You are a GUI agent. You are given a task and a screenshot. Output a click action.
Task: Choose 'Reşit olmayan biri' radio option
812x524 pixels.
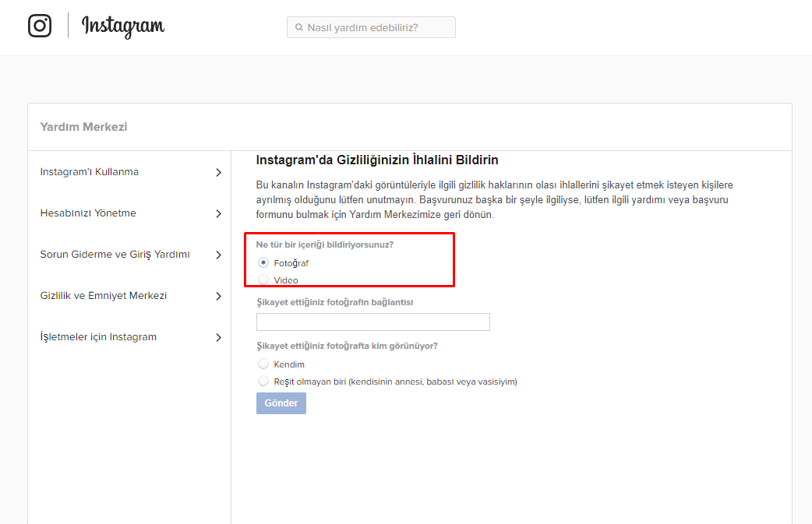click(263, 382)
